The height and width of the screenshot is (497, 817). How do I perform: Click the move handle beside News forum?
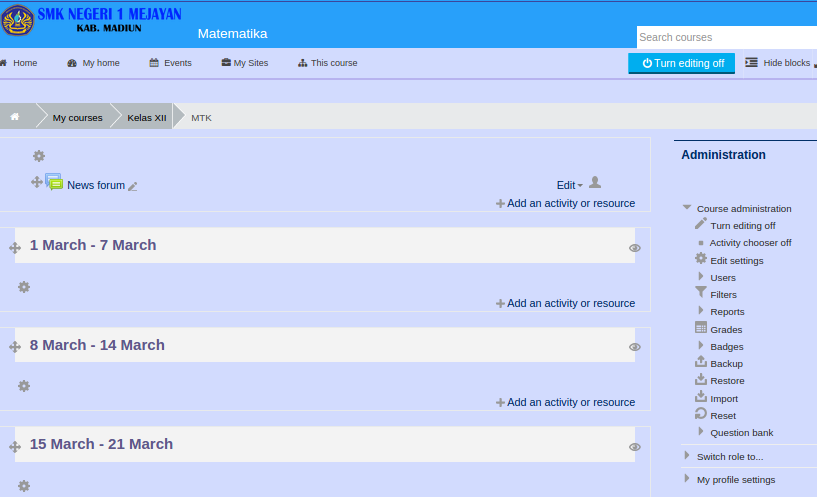(36, 182)
